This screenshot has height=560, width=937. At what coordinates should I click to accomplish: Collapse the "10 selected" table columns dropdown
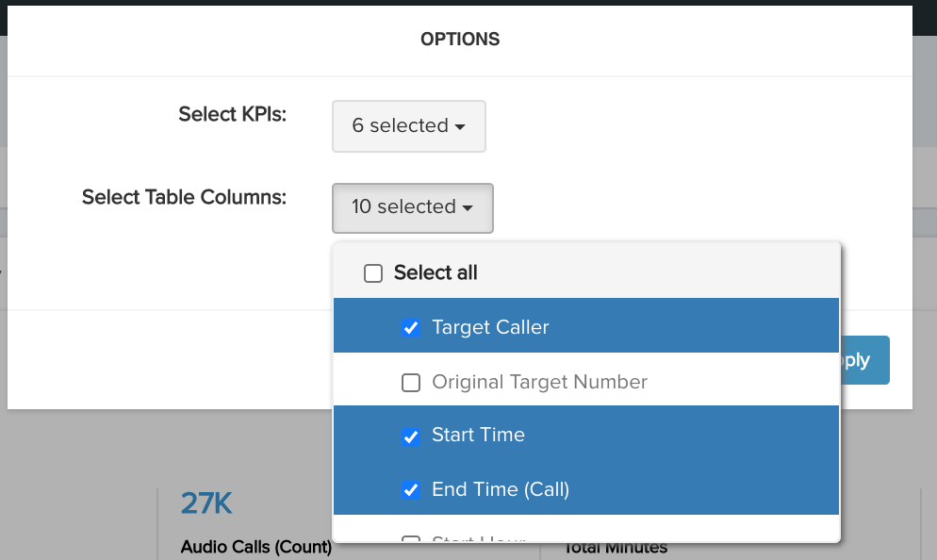pos(412,208)
